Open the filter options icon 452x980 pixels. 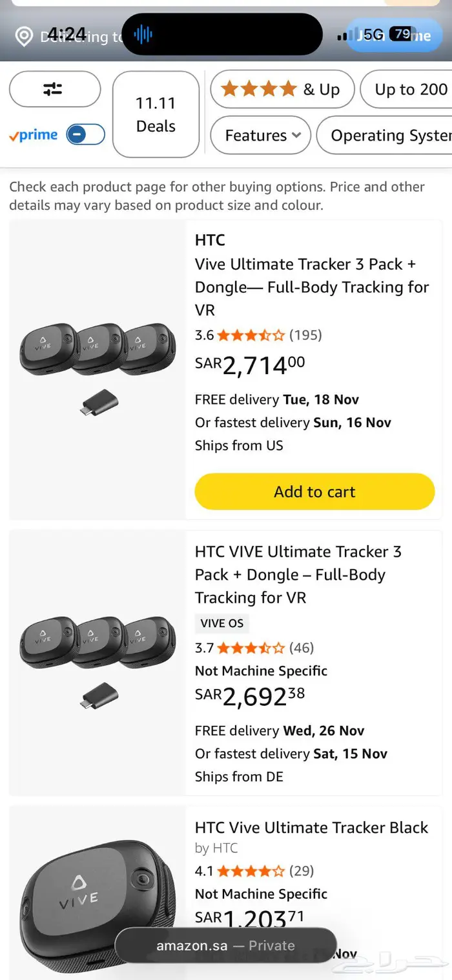[55, 89]
